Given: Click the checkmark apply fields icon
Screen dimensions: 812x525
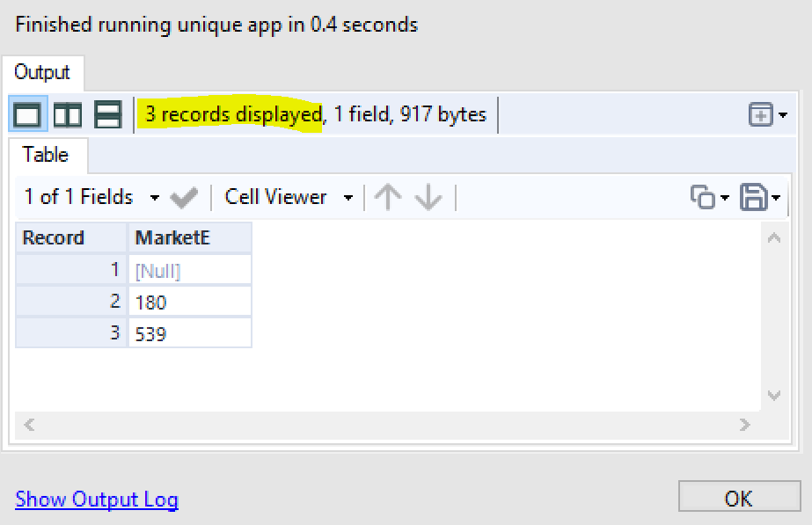Looking at the screenshot, I should 184,198.
